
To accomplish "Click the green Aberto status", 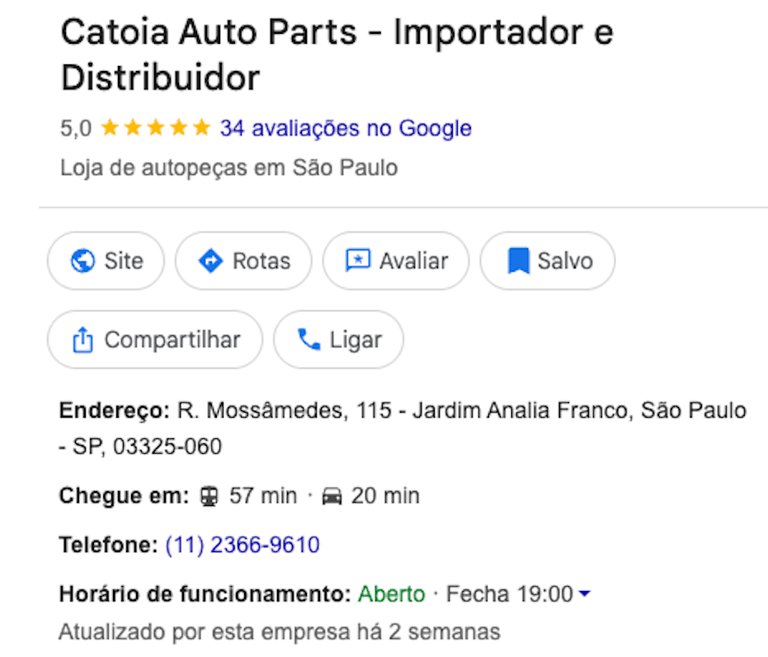I will [x=391, y=594].
